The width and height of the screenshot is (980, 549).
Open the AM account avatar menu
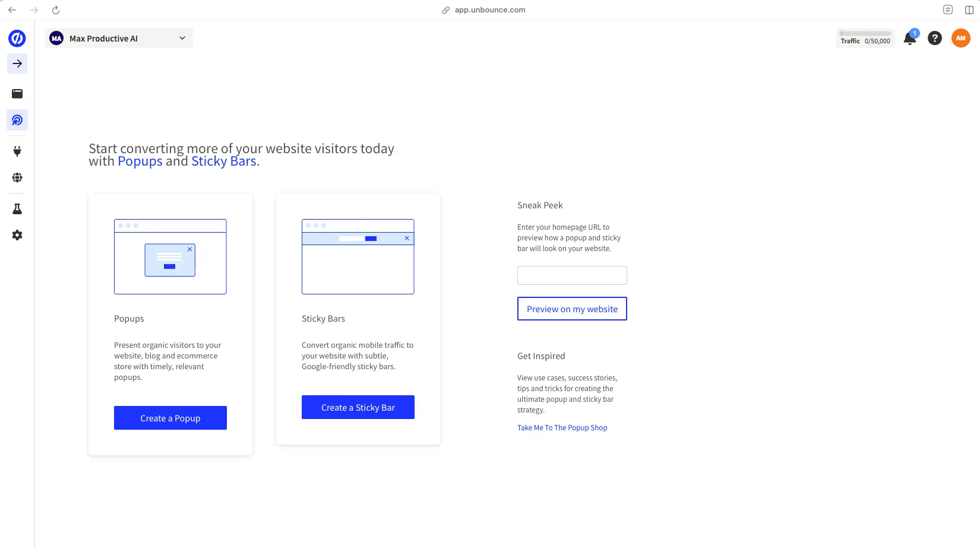(960, 38)
